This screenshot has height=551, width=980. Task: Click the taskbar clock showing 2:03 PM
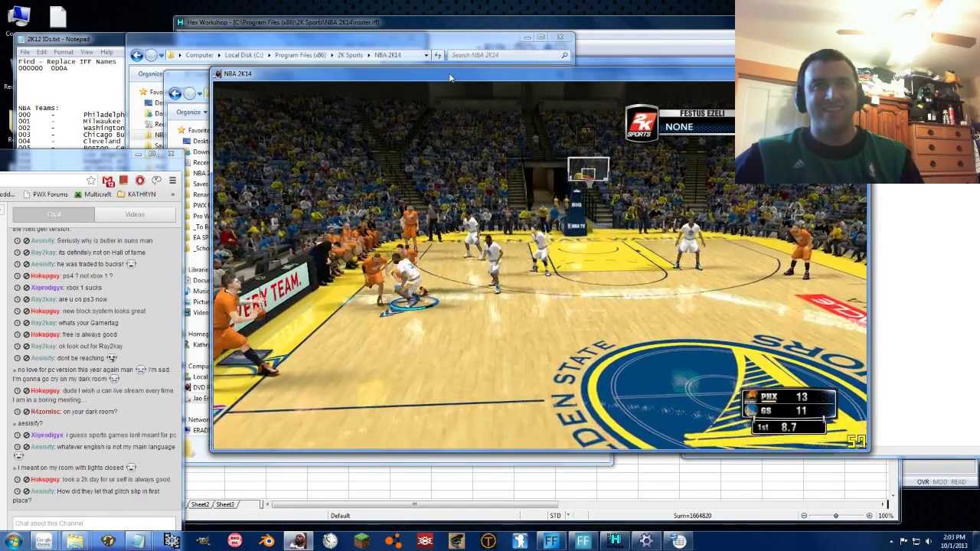955,542
